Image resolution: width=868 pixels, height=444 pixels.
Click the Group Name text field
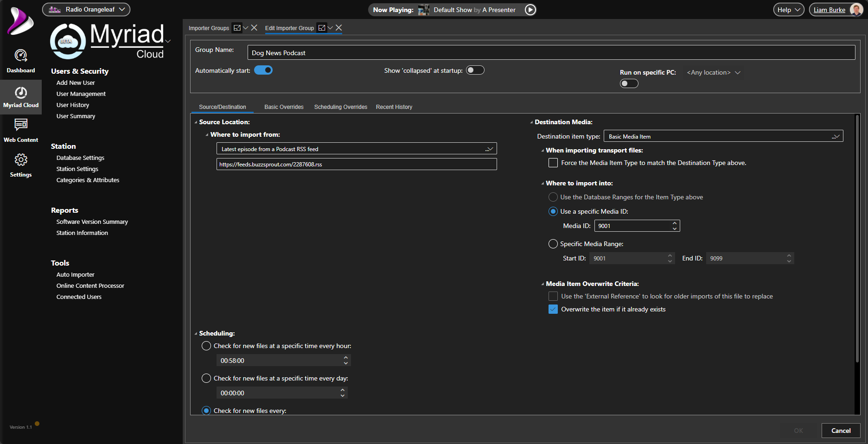pyautogui.click(x=551, y=52)
